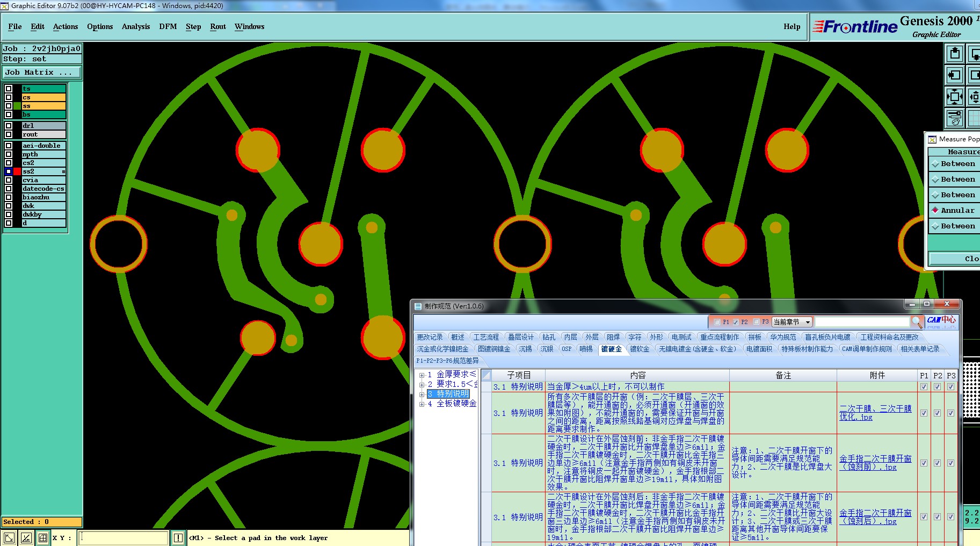This screenshot has height=546, width=980.
Task: Click the bottom-left diagonal snap icon
Action: (x=9, y=537)
